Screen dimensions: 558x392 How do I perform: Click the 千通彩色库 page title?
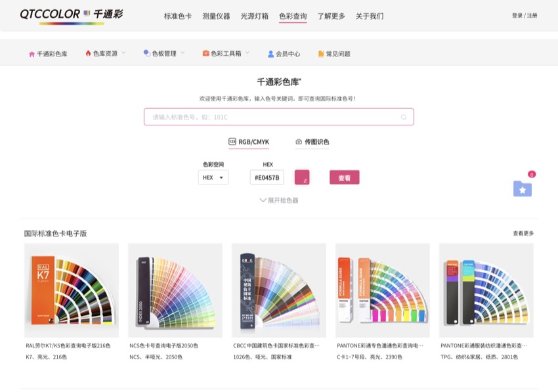click(x=279, y=82)
